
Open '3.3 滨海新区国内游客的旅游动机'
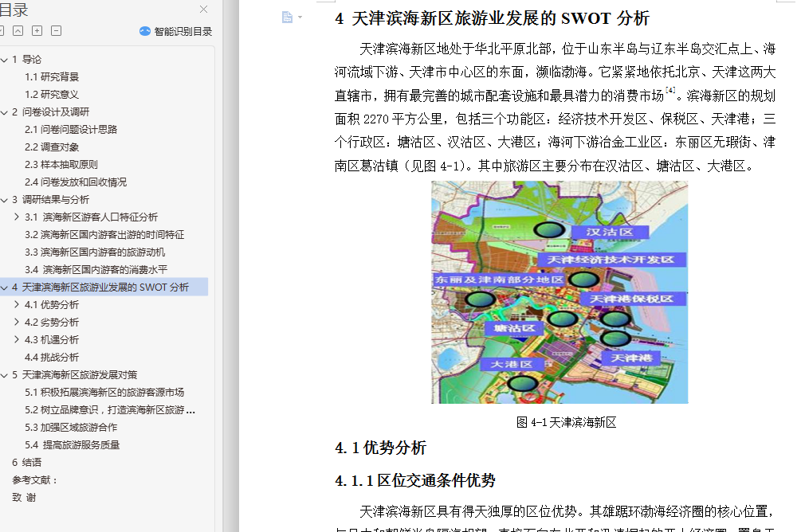pos(95,252)
